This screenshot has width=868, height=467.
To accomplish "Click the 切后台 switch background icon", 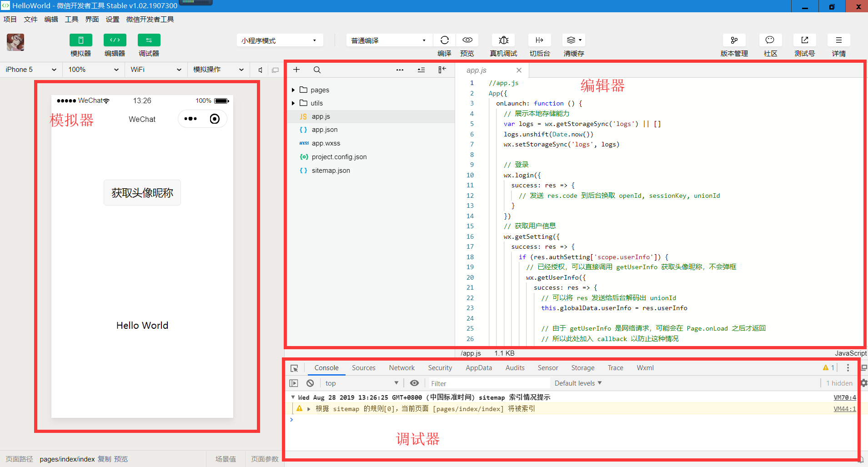I will coord(540,40).
